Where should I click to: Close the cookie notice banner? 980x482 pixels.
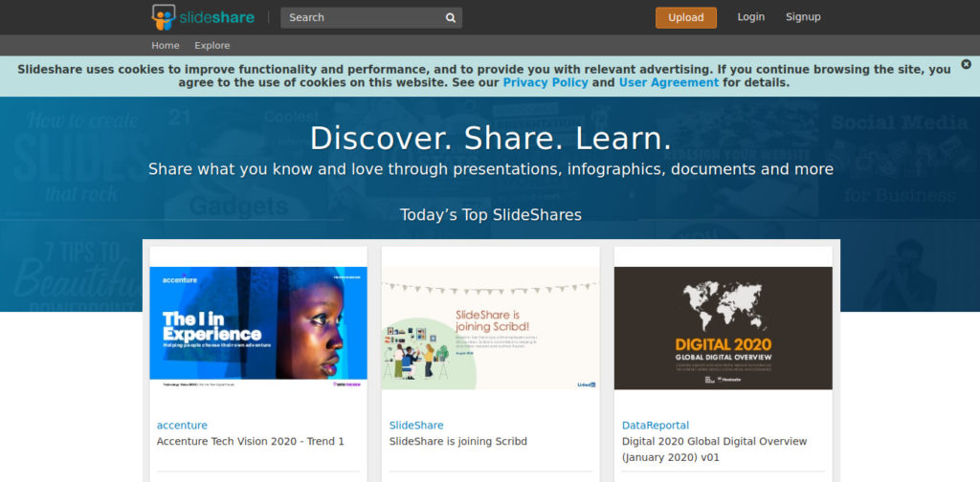[967, 64]
